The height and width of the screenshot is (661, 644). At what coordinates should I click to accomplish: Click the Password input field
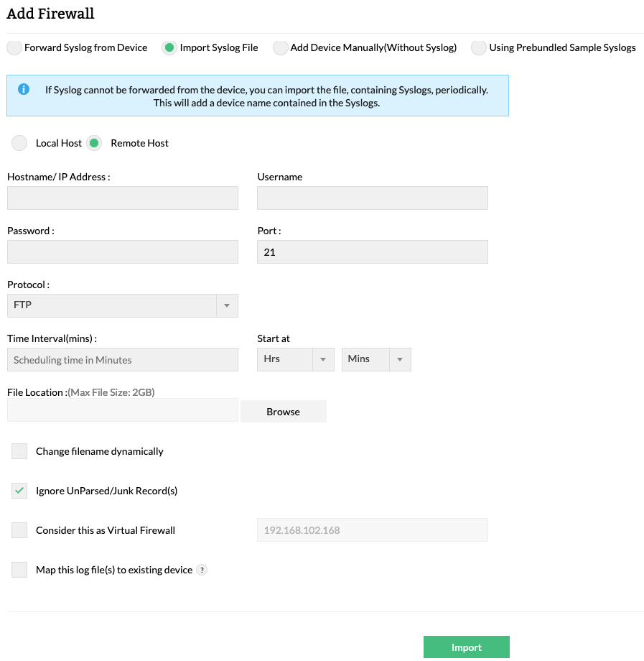[122, 252]
